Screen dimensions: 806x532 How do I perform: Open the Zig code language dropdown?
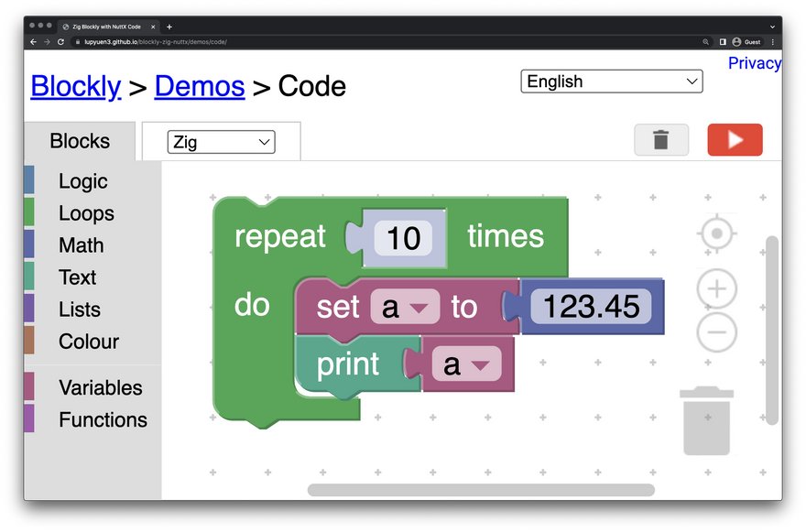[x=221, y=142]
